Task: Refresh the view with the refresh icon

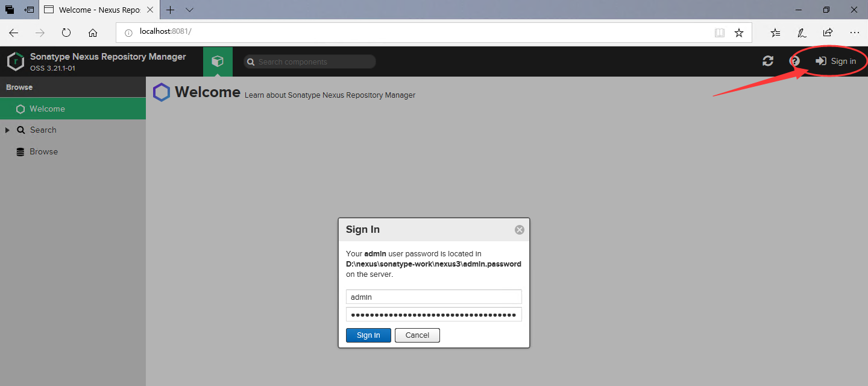Action: tap(768, 61)
